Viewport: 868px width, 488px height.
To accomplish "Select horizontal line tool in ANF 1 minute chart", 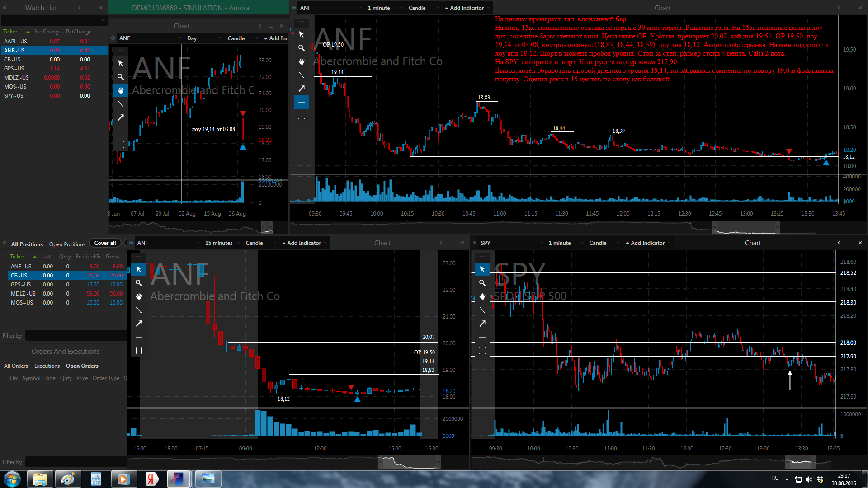I will tap(302, 102).
